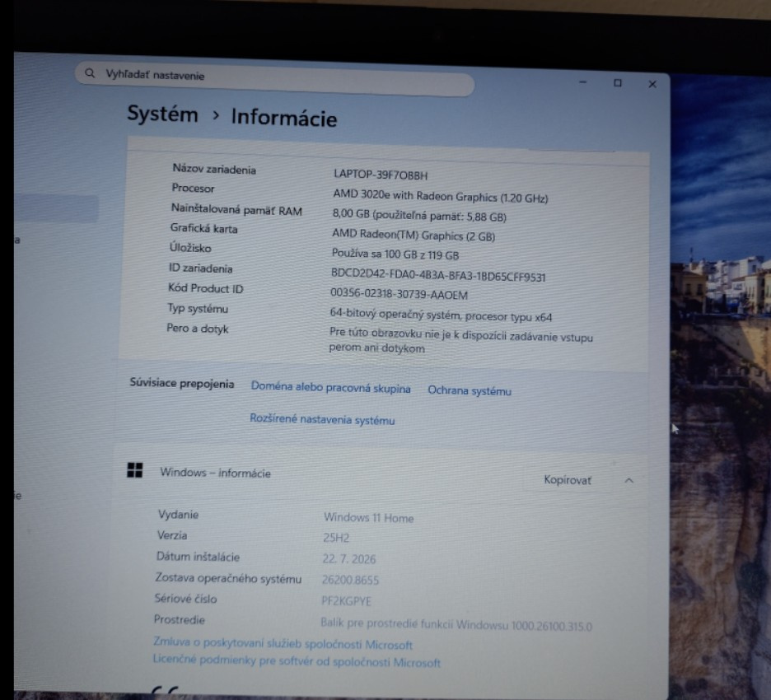Screen dimensions: 771x700
Task: Select OS build 26200.8655 value
Action: pyautogui.click(x=350, y=580)
